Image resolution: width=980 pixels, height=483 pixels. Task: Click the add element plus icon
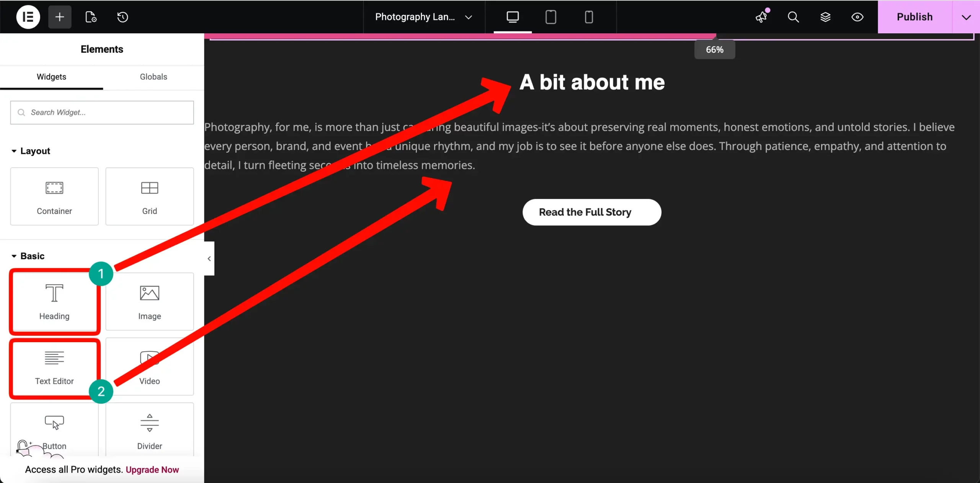pos(60,17)
